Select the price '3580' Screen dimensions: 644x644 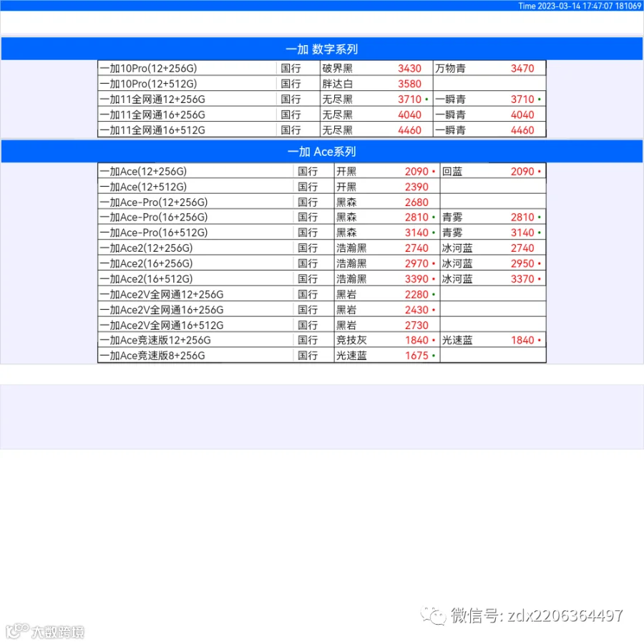pos(409,84)
